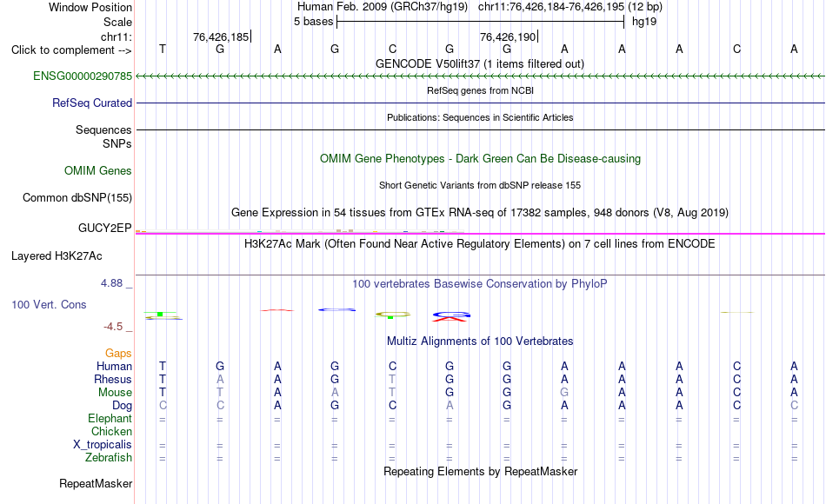Viewport: 826px width, 504px height.
Task: Click the lighter mismatched A in Rhesus row
Action: pos(220,379)
